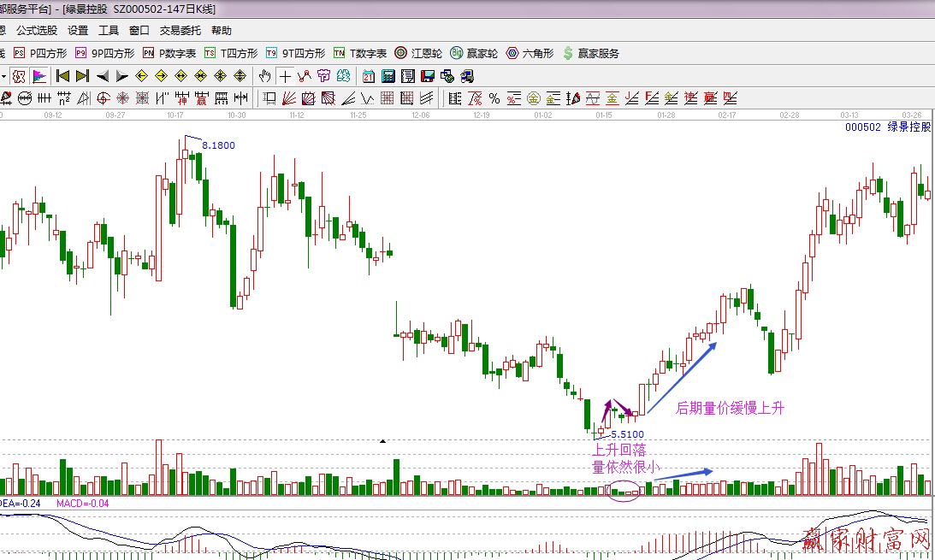This screenshot has width=935, height=560.
Task: Open the 六角形 hexagon tool
Action: point(531,53)
